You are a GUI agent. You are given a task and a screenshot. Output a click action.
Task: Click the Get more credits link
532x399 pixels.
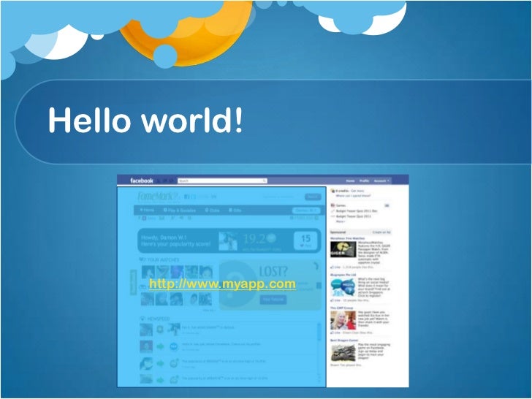(357, 191)
